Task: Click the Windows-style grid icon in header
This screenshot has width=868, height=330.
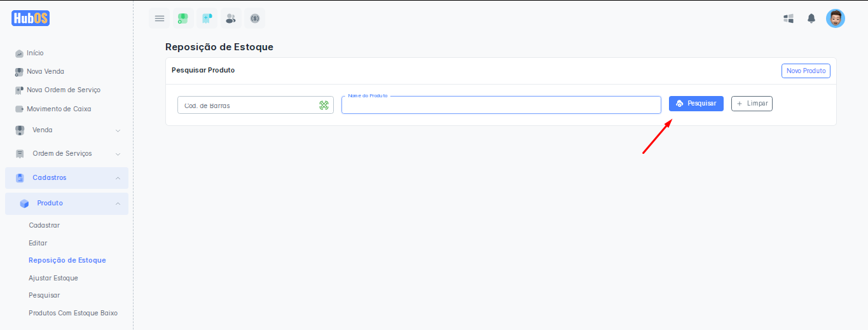Action: 789,18
